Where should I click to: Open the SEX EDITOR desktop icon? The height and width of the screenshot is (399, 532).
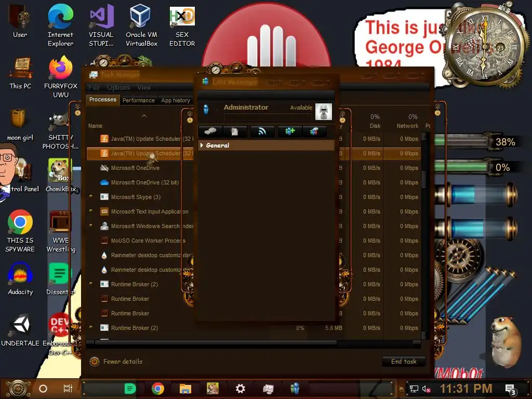[182, 26]
